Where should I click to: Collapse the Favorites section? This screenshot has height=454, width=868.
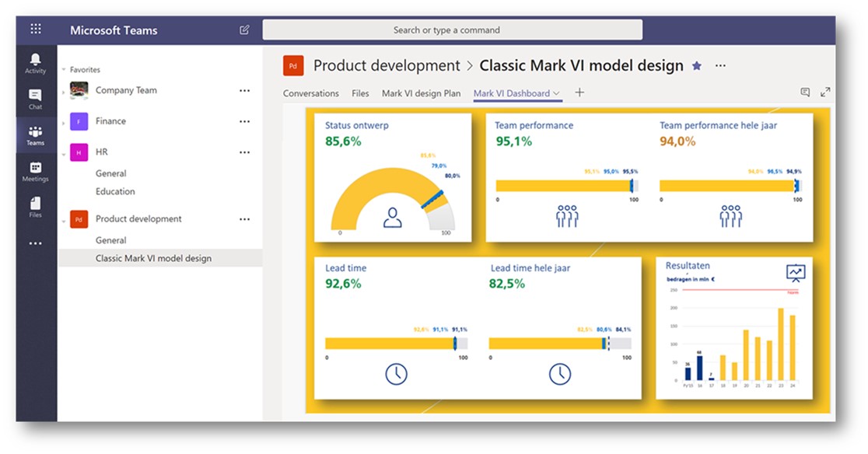[65, 70]
